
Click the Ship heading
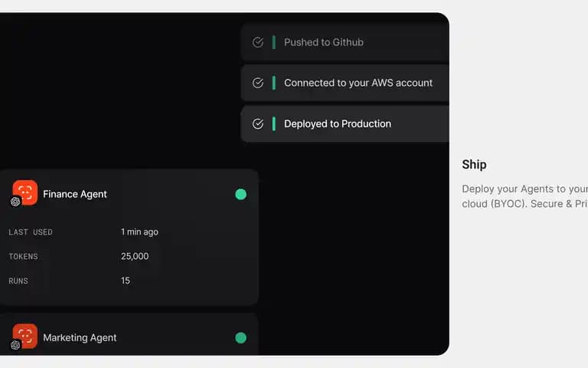point(474,165)
